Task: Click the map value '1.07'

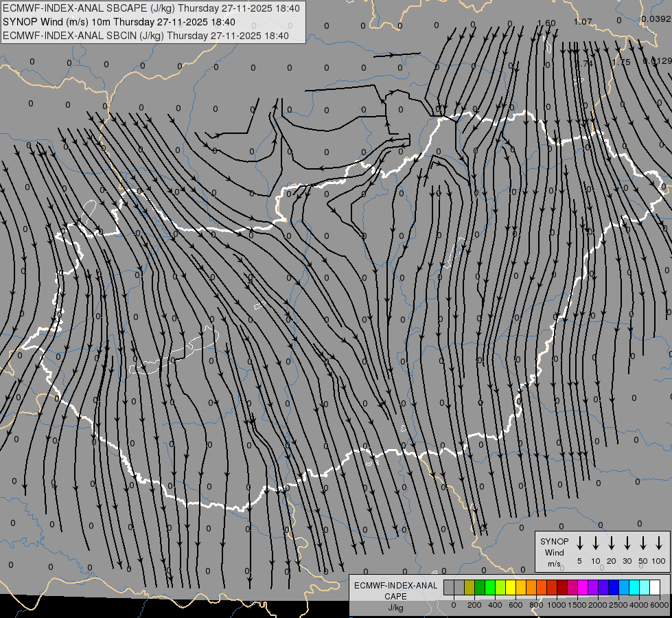Action: [583, 21]
